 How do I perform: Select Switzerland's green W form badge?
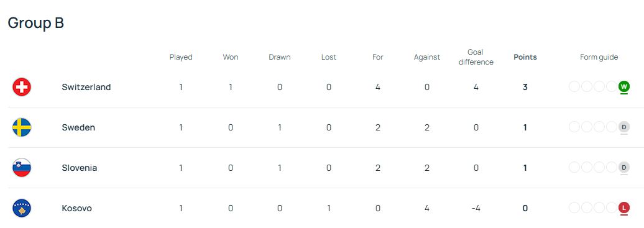(x=624, y=87)
